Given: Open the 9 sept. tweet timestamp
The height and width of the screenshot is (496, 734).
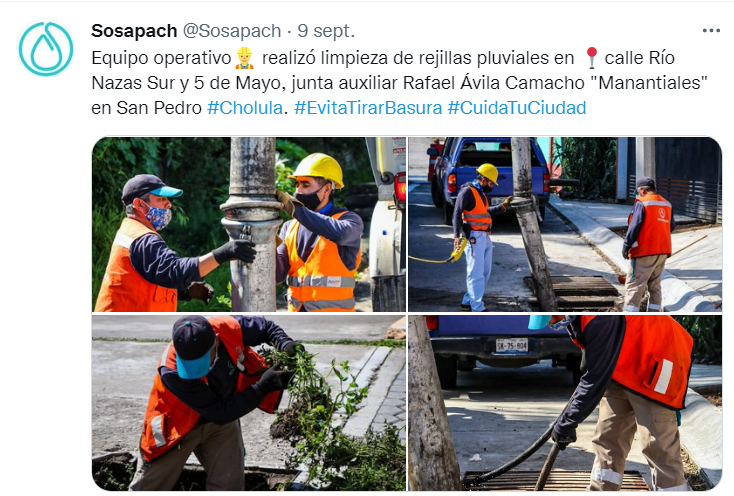Looking at the screenshot, I should (x=326, y=31).
